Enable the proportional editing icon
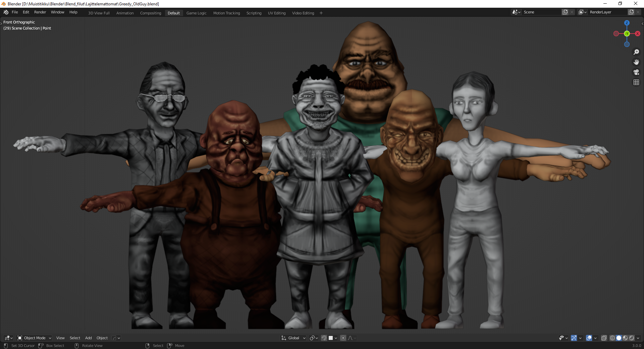The image size is (644, 349). [343, 338]
